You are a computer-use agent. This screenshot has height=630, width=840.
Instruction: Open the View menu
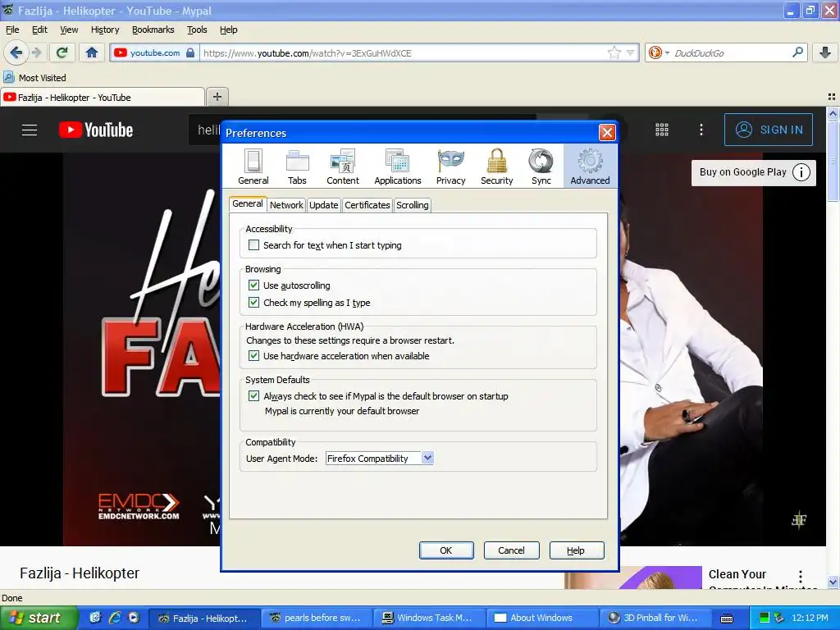click(x=69, y=30)
